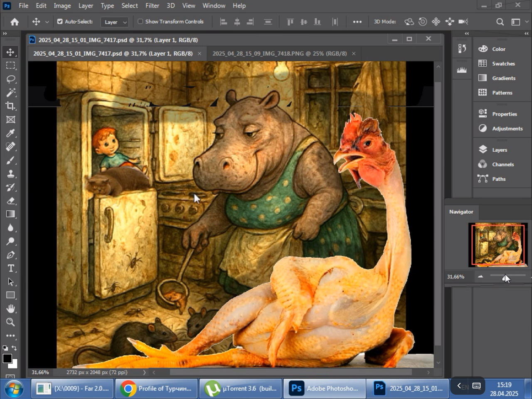
Task: Open the Channels panel
Action: pyautogui.click(x=502, y=164)
